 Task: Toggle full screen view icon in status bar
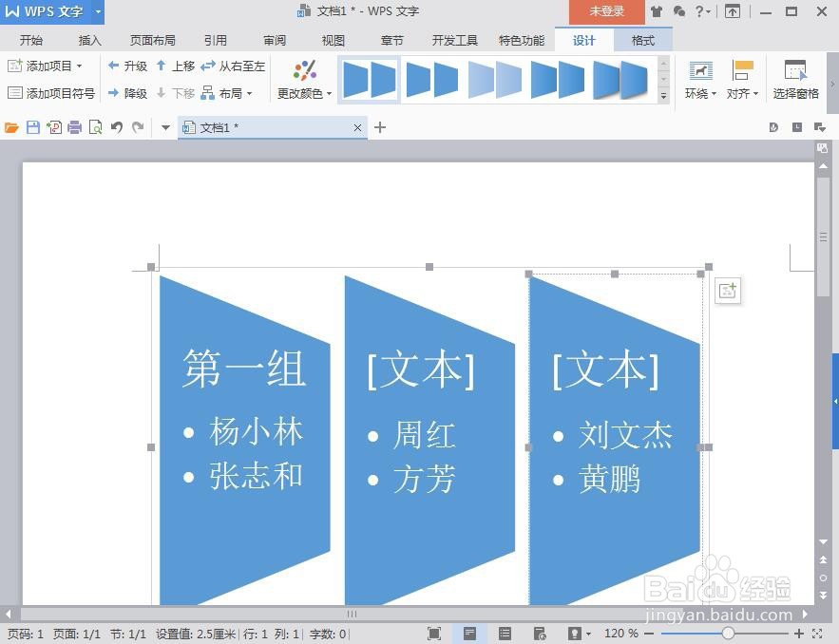pyautogui.click(x=434, y=634)
